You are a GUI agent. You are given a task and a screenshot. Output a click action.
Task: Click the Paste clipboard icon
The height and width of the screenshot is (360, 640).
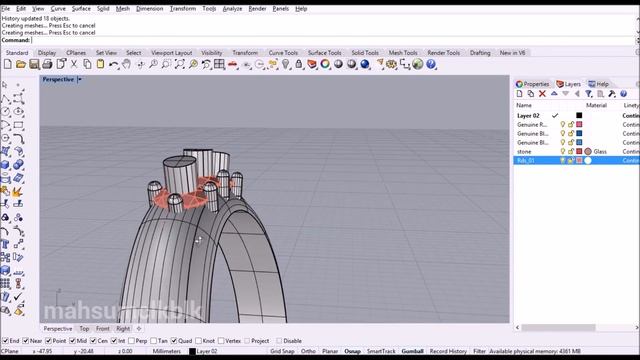coord(100,64)
